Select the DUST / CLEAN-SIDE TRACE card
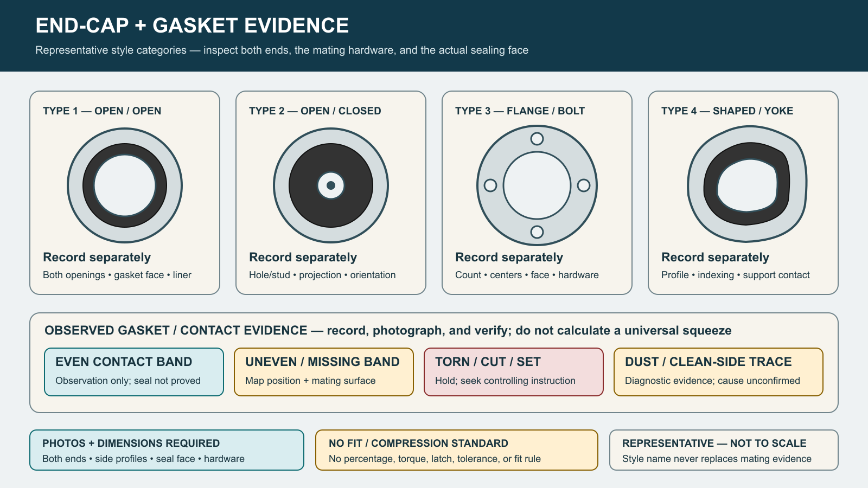The height and width of the screenshot is (488, 868). pyautogui.click(x=719, y=372)
